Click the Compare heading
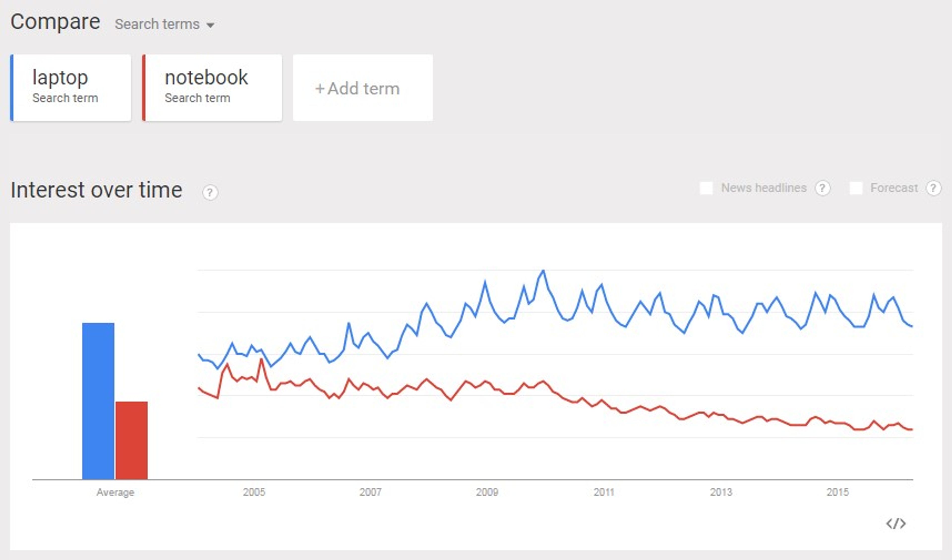This screenshot has height=560, width=952. pyautogui.click(x=55, y=22)
